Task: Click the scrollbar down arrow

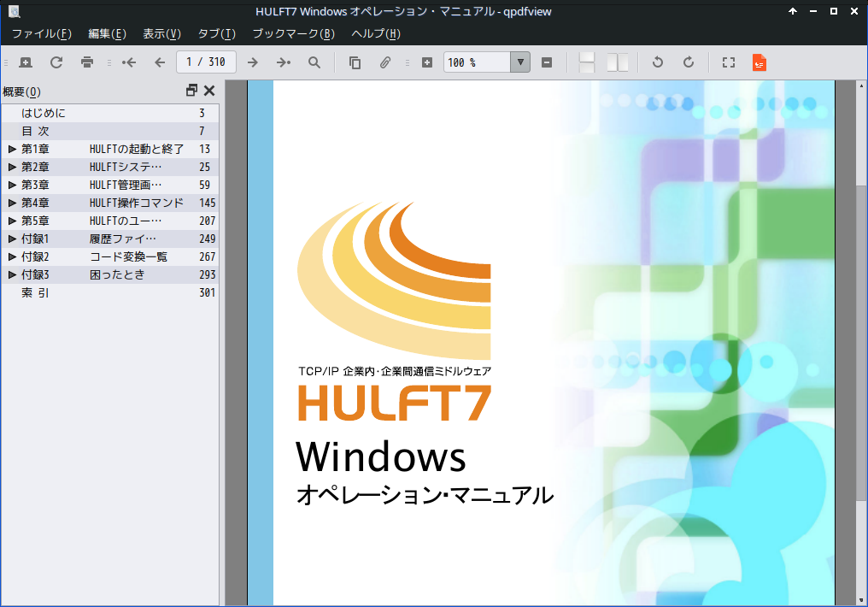Action: click(x=861, y=600)
